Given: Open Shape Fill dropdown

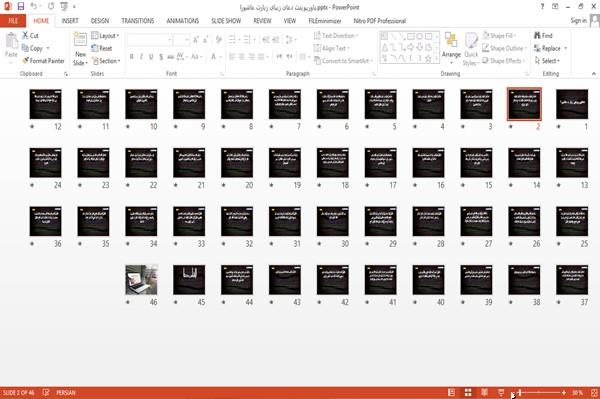Looking at the screenshot, I should point(499,36).
